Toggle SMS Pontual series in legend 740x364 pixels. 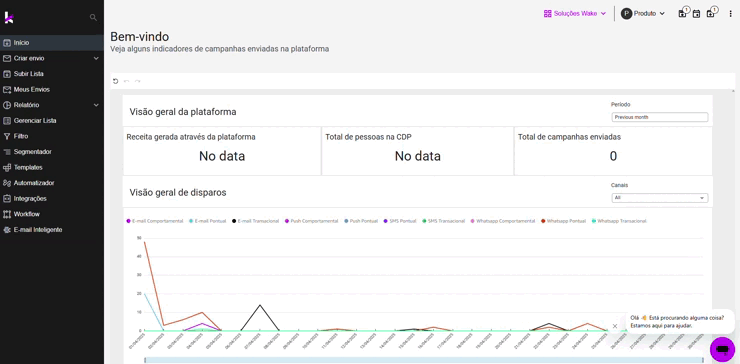pyautogui.click(x=400, y=221)
